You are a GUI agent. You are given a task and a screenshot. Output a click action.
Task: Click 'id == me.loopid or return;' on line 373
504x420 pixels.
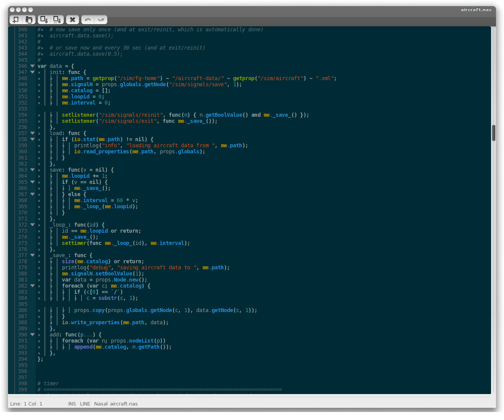102,231
